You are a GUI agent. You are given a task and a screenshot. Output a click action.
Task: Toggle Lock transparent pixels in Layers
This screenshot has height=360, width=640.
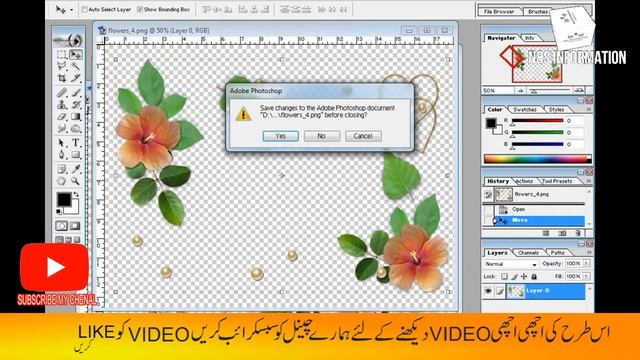[504, 276]
